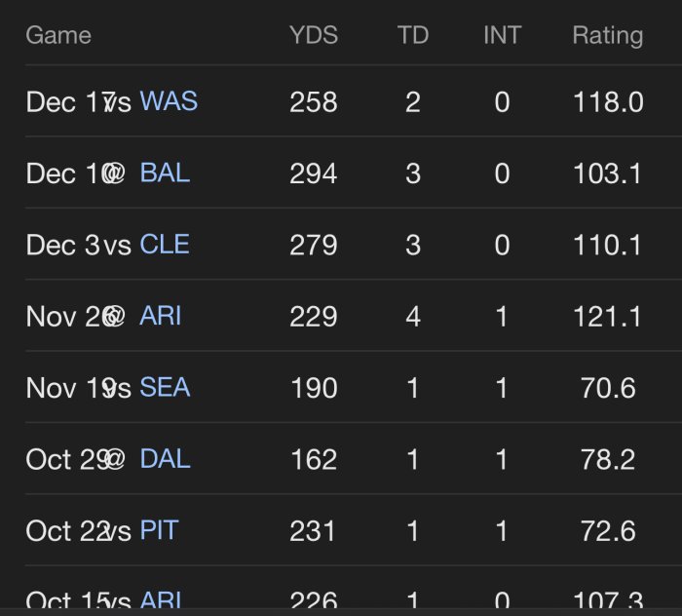Open the SEA team link
The image size is (682, 616).
(165, 388)
